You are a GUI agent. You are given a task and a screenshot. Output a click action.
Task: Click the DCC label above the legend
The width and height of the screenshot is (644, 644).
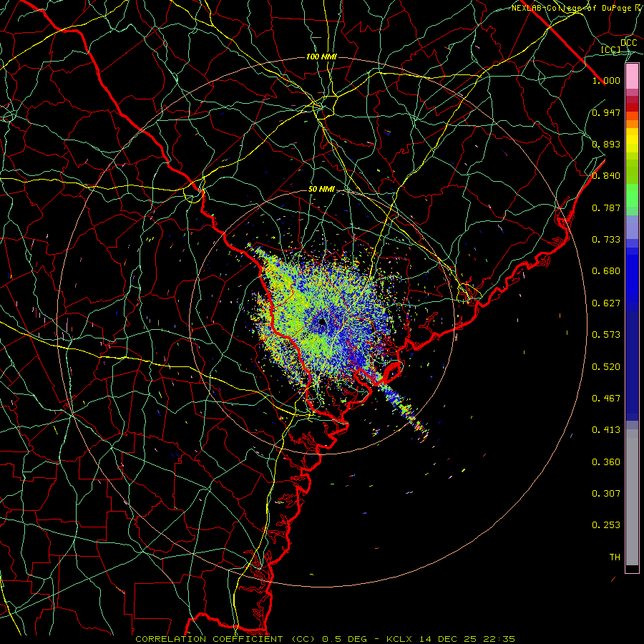(x=629, y=43)
